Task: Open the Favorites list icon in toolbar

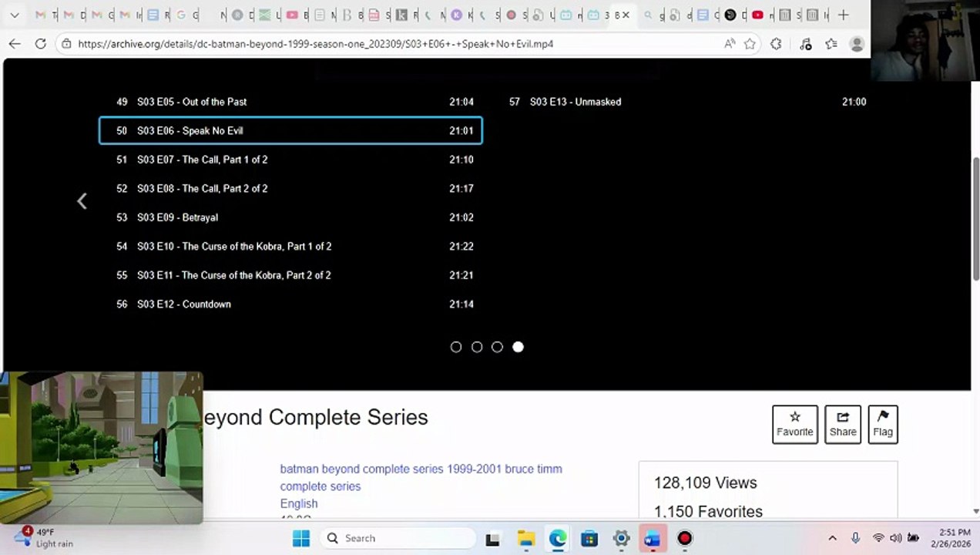Action: click(x=831, y=44)
